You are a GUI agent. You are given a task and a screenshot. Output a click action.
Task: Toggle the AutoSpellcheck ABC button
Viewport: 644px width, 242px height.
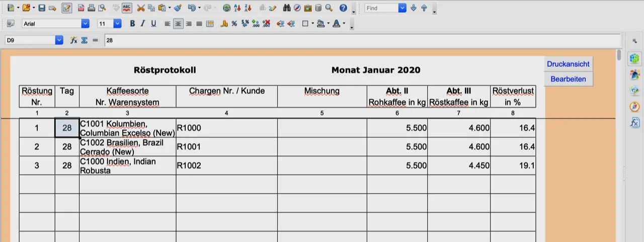127,8
